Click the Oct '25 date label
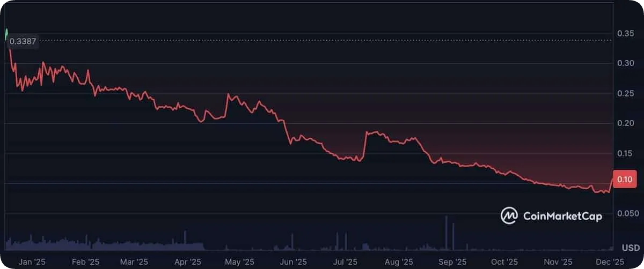 point(505,261)
